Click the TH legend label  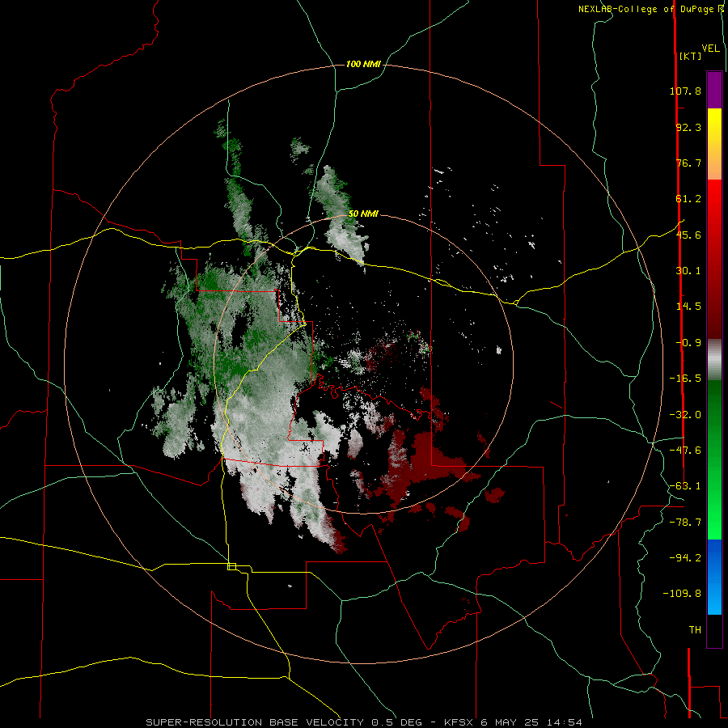695,629
